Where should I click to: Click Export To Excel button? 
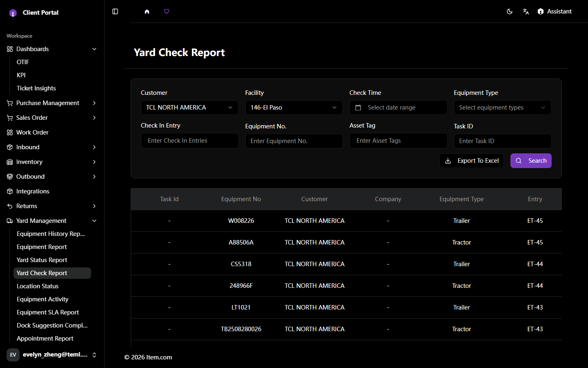(x=472, y=161)
